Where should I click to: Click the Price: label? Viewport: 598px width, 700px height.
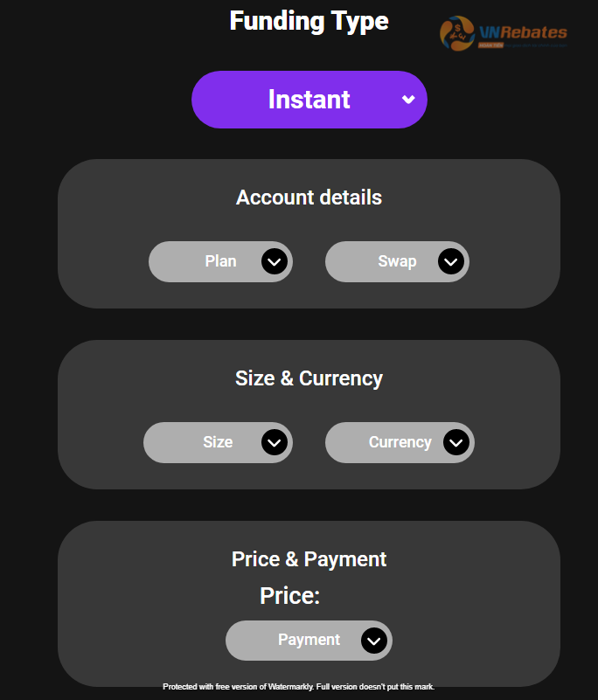290,595
